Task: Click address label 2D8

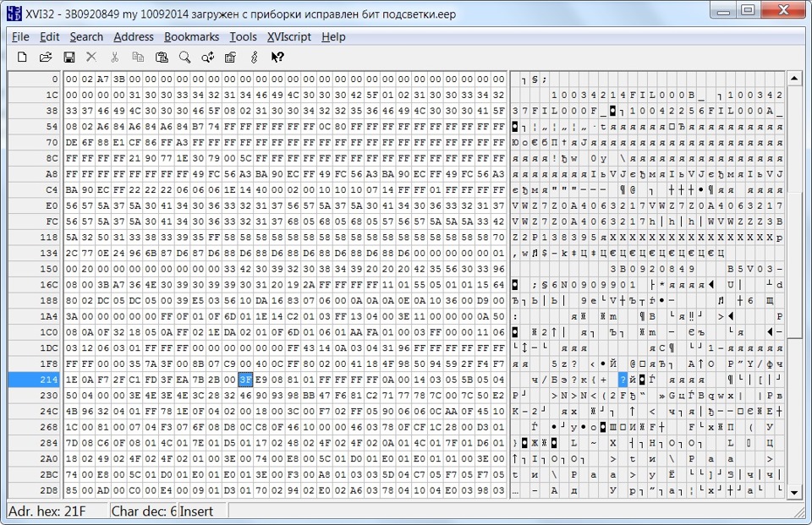Action: pyautogui.click(x=34, y=490)
